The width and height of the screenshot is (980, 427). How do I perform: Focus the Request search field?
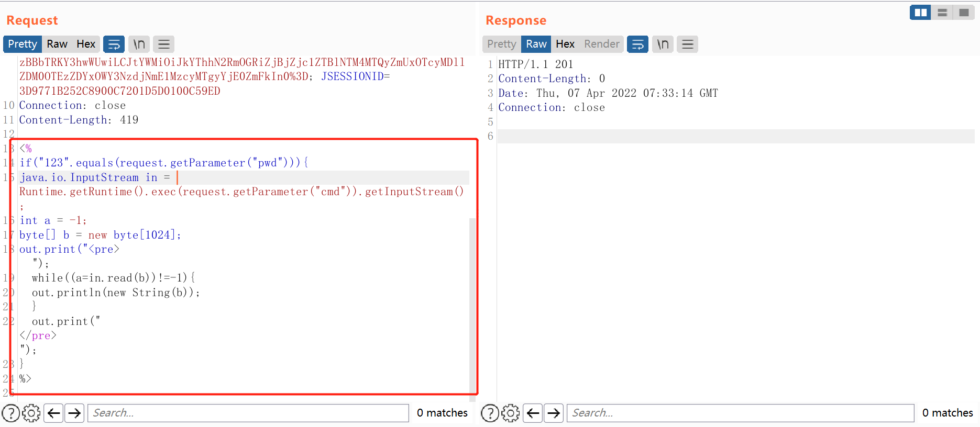pos(248,413)
